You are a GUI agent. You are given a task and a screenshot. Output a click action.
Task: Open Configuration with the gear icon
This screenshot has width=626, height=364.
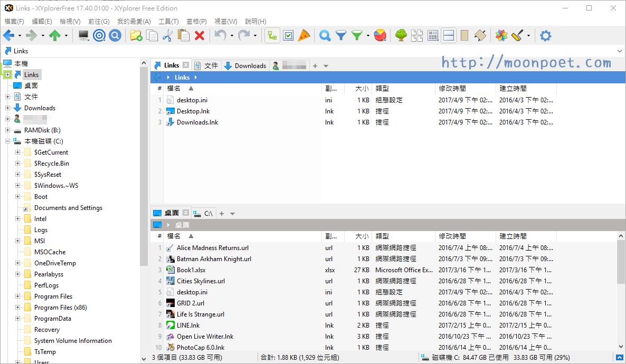(545, 35)
